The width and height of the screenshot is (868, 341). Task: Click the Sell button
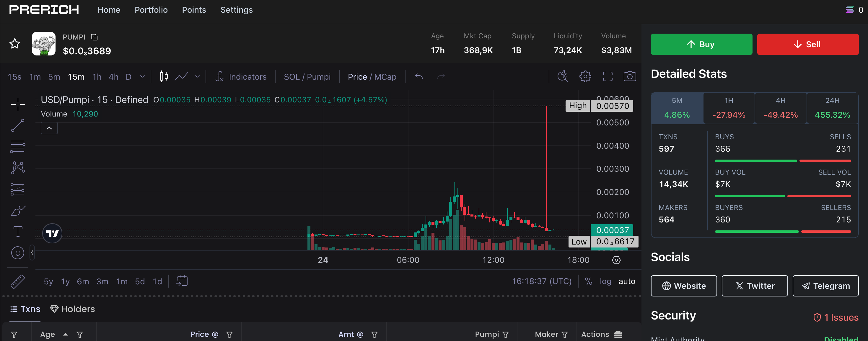(808, 44)
